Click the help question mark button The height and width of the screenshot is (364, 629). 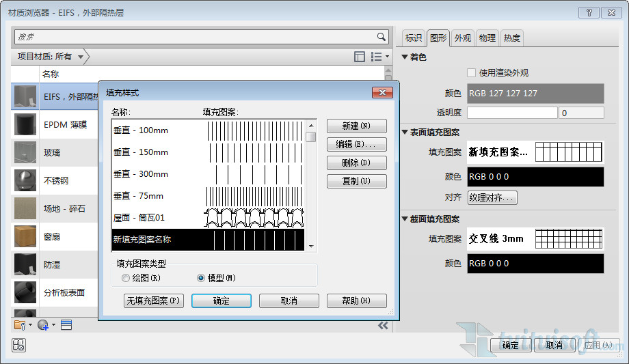589,13
